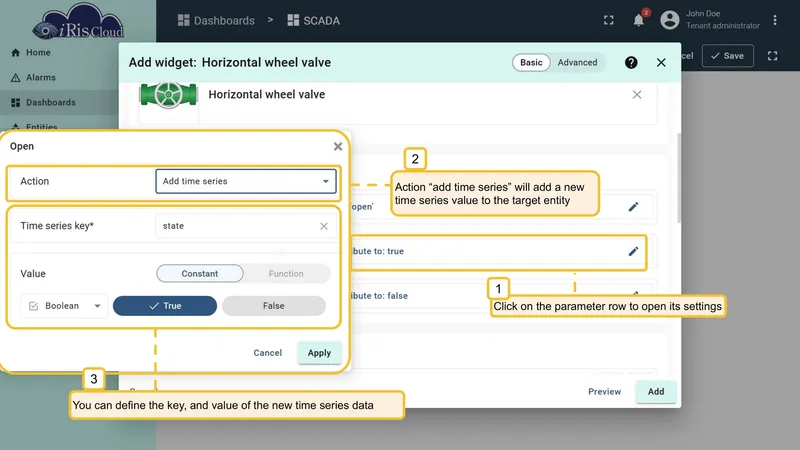This screenshot has width=800, height=450.
Task: Click Dashboards grid icon in sidebar
Action: click(x=15, y=103)
